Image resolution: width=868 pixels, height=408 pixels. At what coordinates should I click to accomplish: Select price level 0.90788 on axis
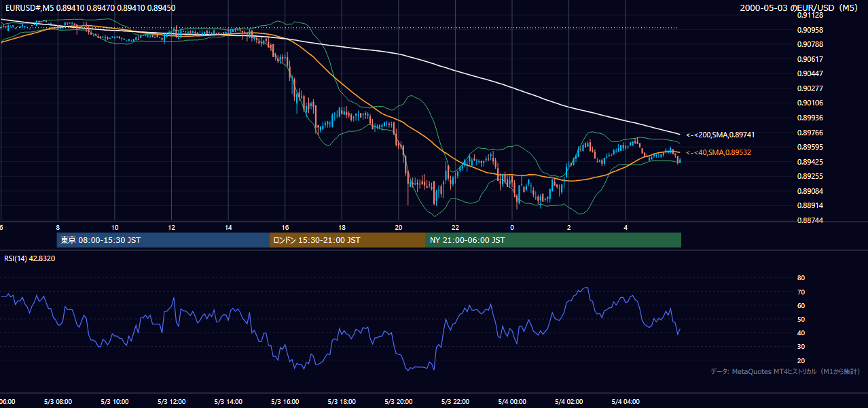pyautogui.click(x=811, y=45)
